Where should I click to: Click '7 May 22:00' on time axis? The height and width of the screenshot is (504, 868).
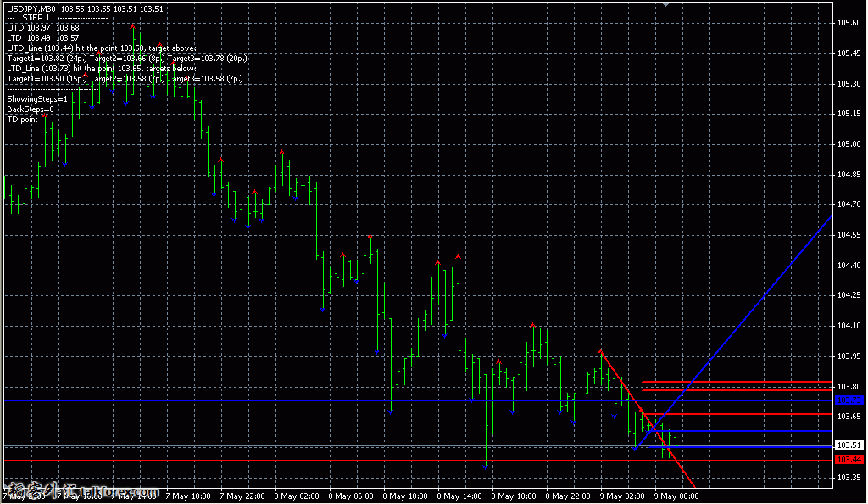pos(242,496)
